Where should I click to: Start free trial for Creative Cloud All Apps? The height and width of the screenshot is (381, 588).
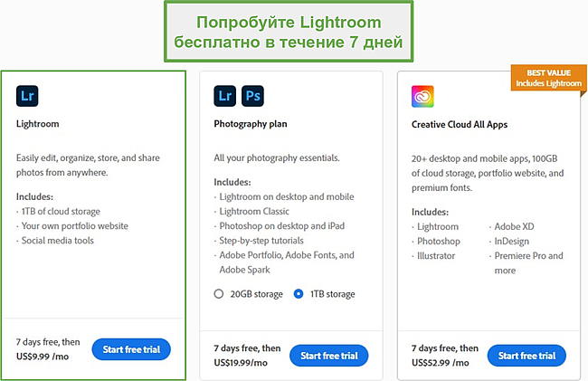pos(526,356)
